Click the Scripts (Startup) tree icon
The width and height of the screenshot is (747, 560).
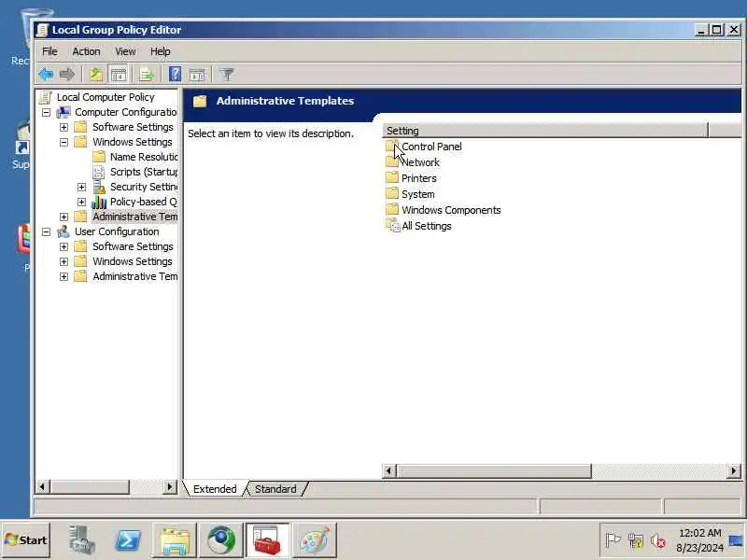(x=99, y=172)
